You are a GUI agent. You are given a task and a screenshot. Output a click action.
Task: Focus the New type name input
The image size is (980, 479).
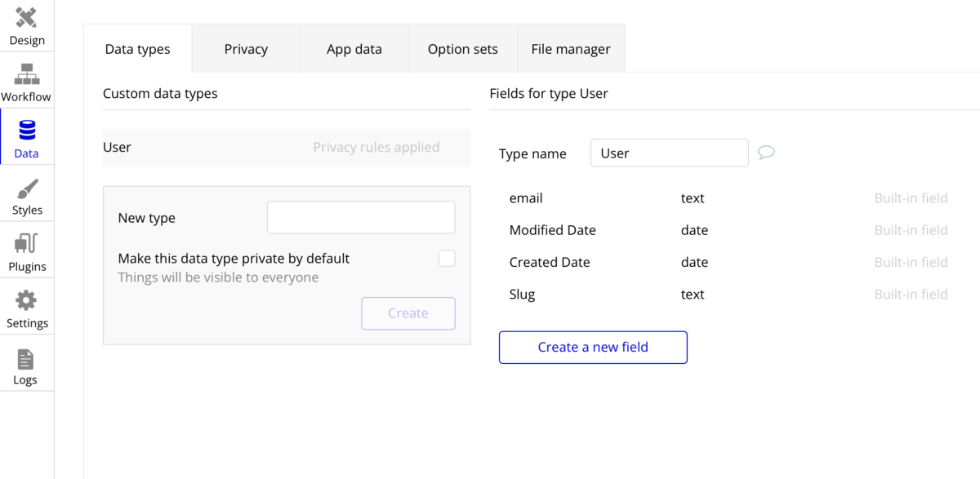tap(361, 218)
